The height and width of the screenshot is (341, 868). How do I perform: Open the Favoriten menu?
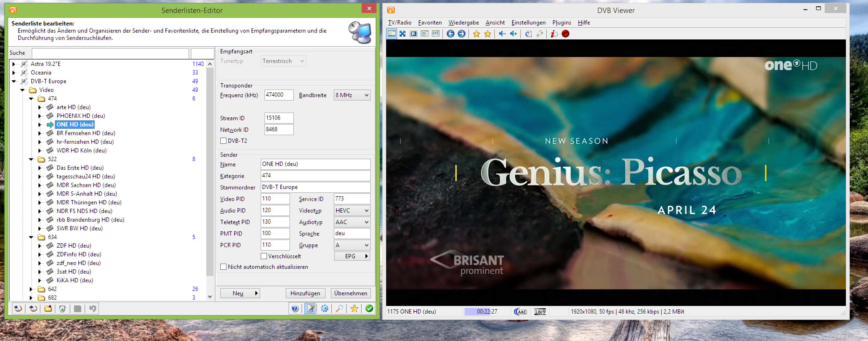430,23
